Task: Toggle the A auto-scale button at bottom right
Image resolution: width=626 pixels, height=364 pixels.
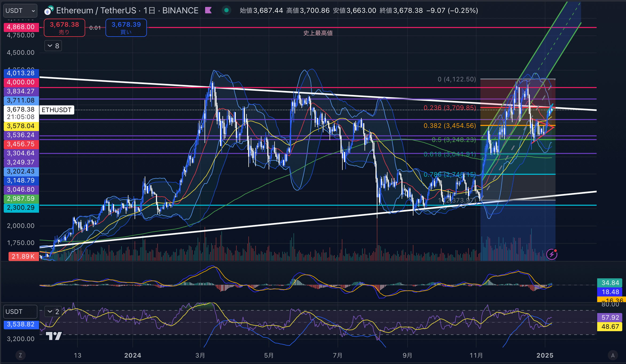Action: coord(613,355)
